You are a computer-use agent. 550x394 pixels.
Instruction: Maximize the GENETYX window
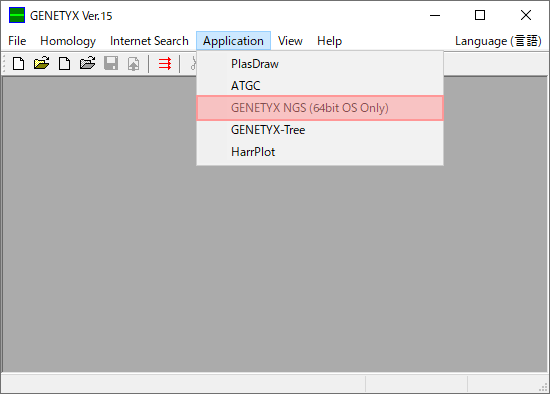[x=480, y=15]
